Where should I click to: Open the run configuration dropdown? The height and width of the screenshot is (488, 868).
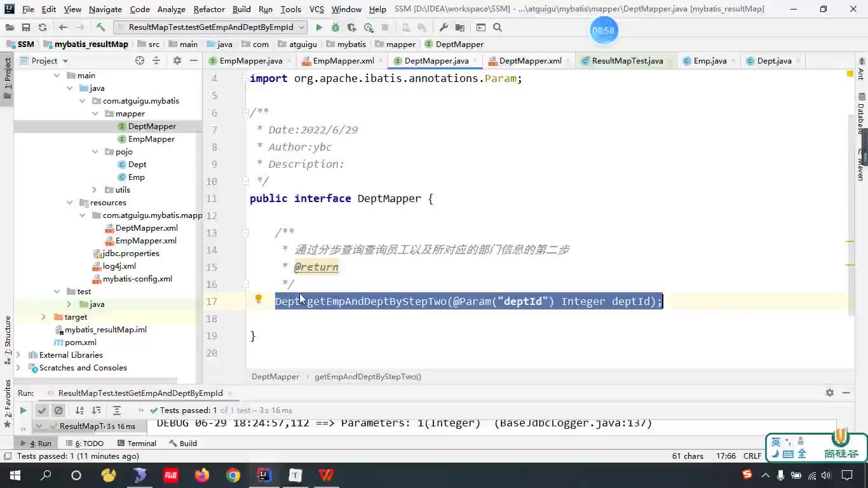click(210, 27)
